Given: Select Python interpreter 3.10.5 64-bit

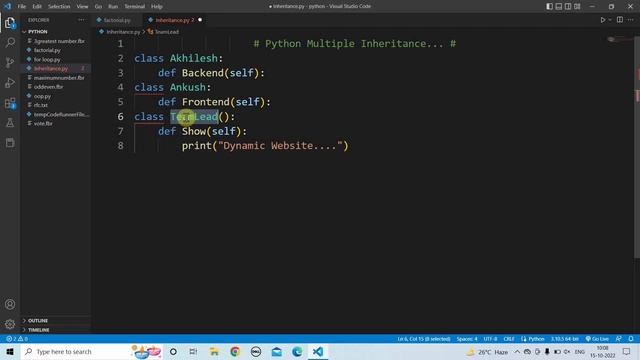Looking at the screenshot, I should 564,339.
